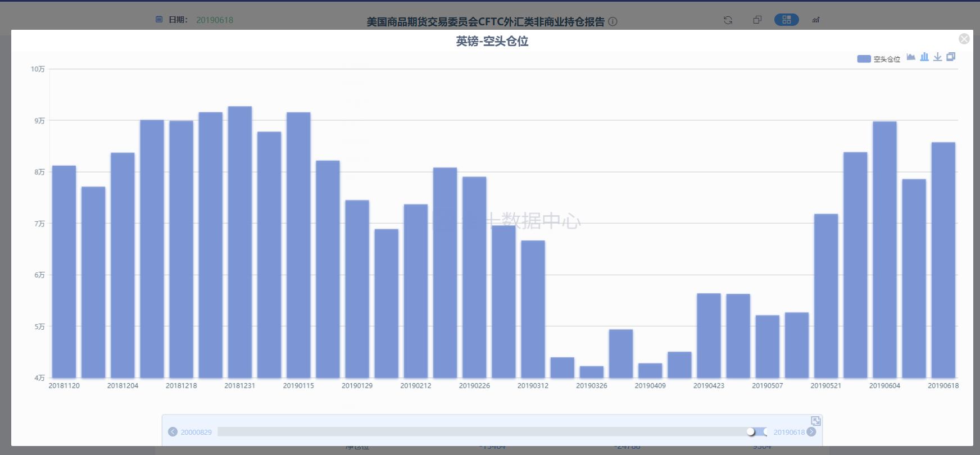Toggle the 空头仓位 legend series
This screenshot has width=980, height=455.
[x=878, y=59]
